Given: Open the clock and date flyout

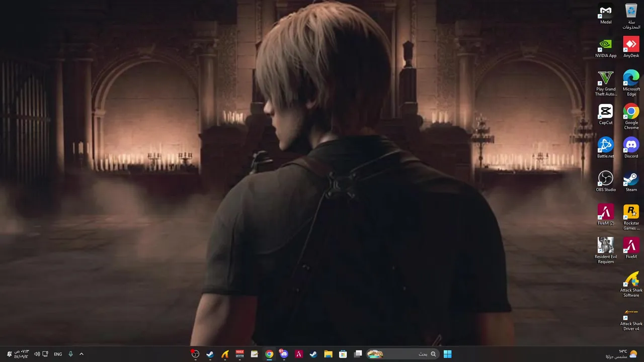Looking at the screenshot, I should (22, 354).
